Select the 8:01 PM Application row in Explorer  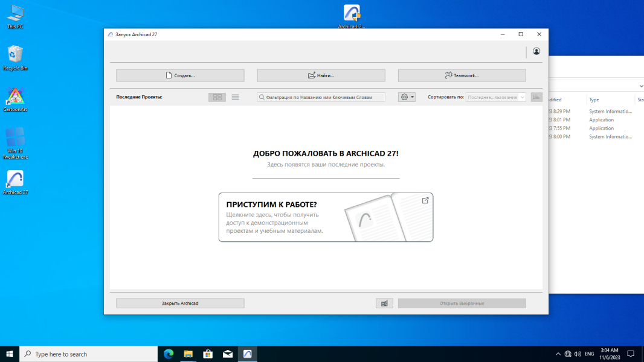click(x=596, y=119)
